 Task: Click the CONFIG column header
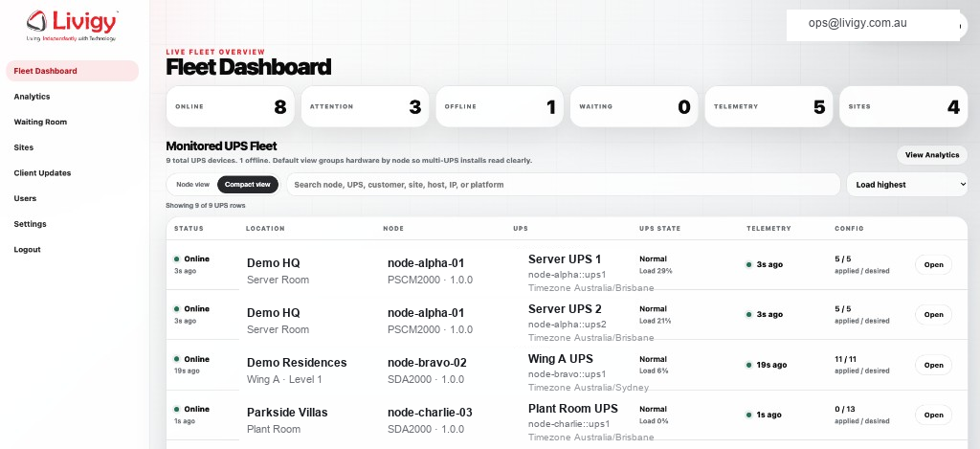click(850, 228)
